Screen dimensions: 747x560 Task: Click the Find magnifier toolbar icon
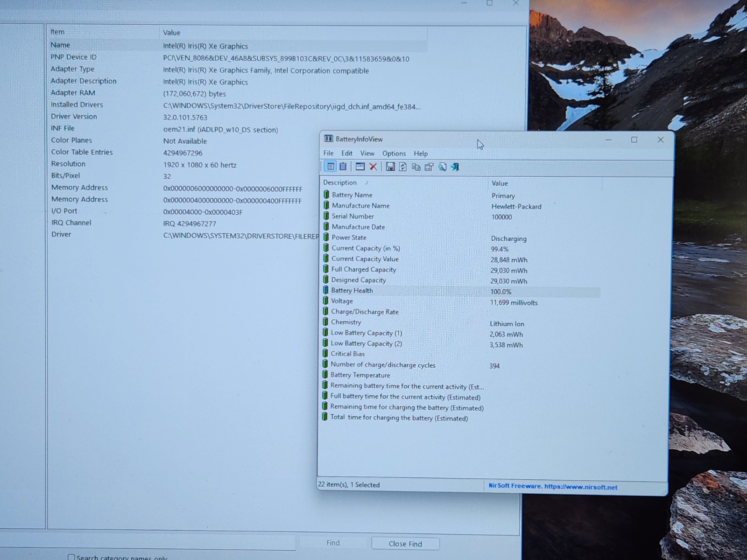point(442,167)
